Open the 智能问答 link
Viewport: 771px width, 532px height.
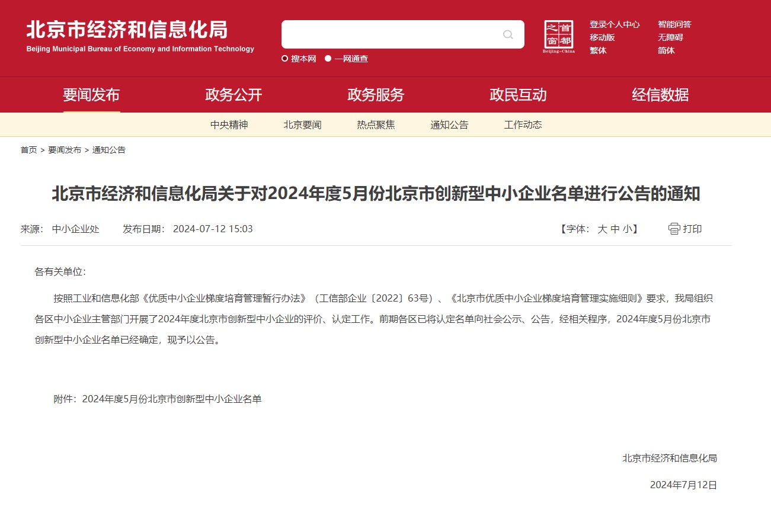tap(674, 24)
